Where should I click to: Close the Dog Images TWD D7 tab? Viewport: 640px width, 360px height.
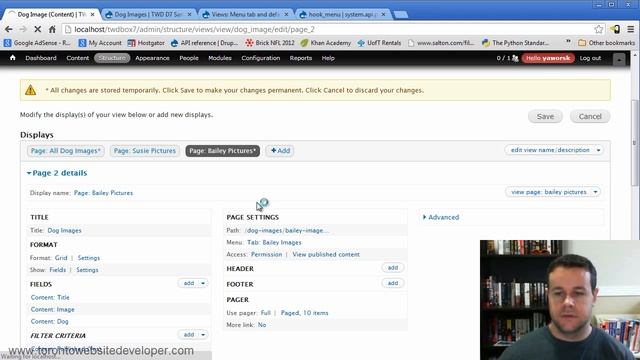click(189, 14)
